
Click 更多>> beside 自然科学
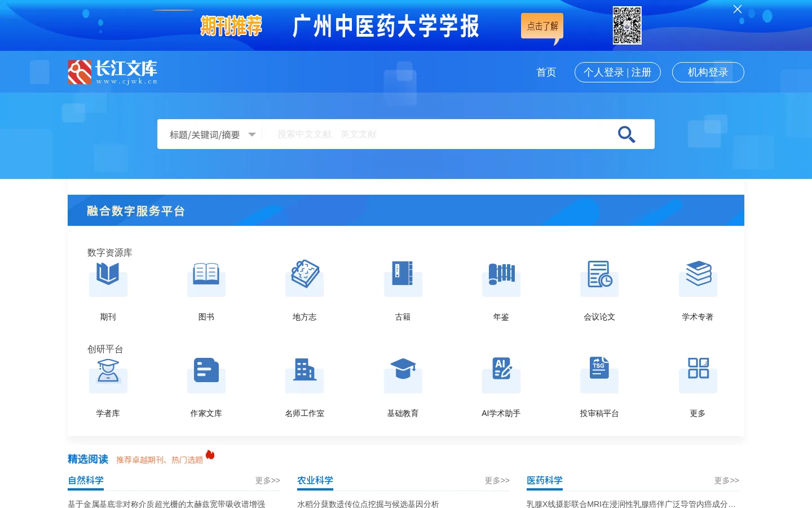[268, 480]
